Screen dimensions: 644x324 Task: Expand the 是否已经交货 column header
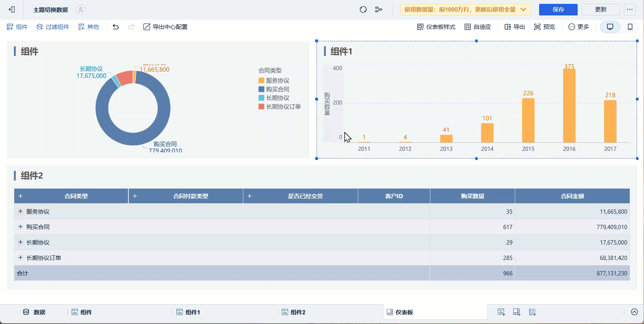click(x=250, y=196)
